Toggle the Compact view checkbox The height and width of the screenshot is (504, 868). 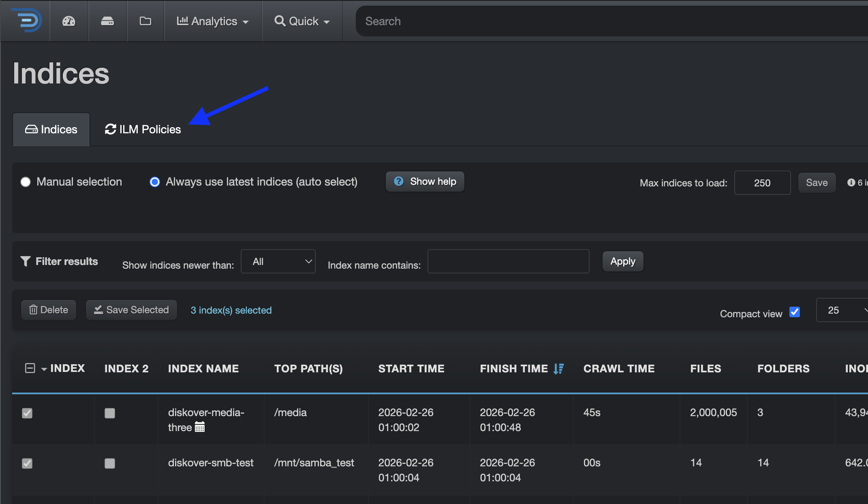(795, 312)
